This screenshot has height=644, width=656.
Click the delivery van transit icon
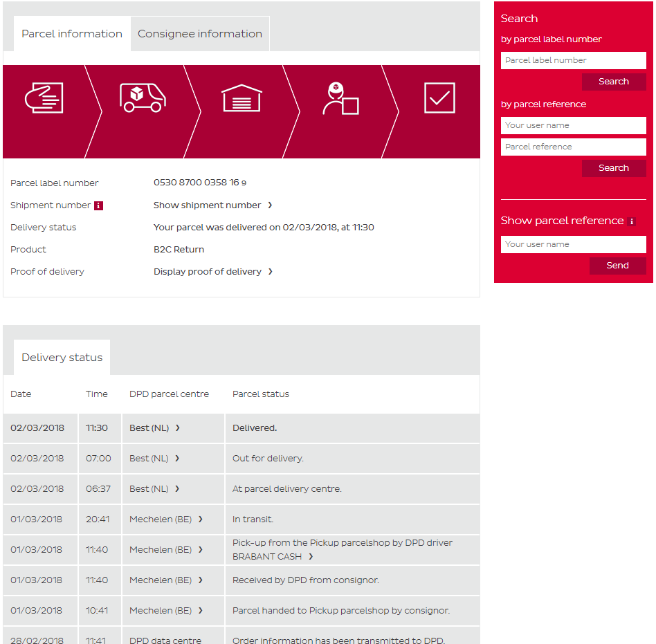point(142,98)
